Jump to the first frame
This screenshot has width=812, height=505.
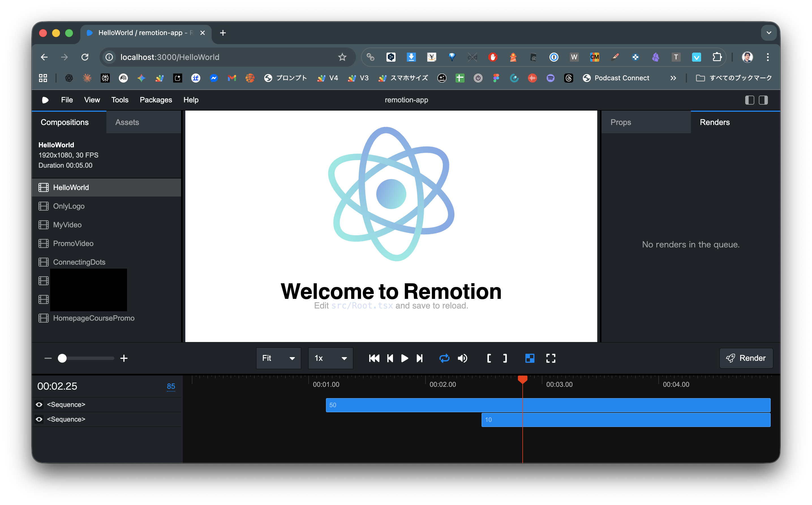[x=374, y=358]
